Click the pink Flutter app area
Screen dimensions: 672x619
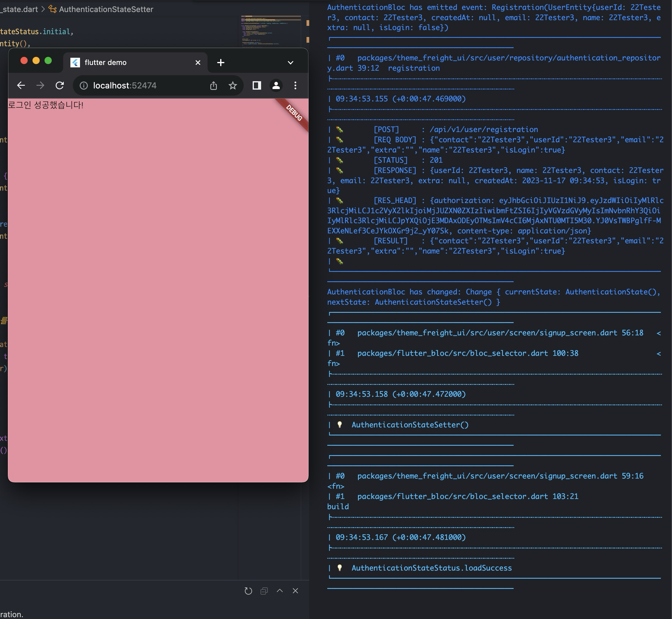(x=157, y=288)
